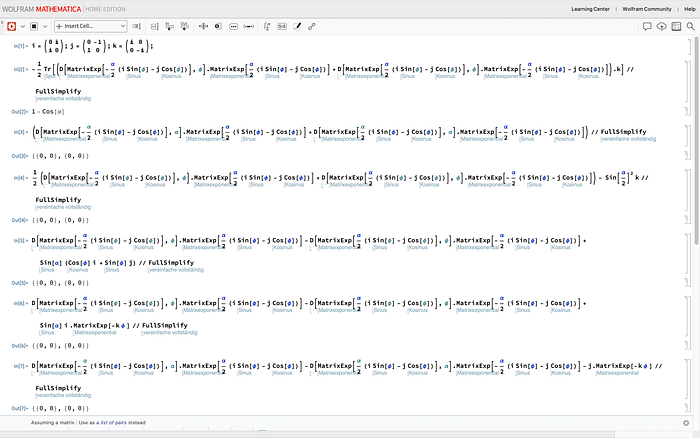Click the hyperlink chain toolbar icon
The width and height of the screenshot is (700, 438).
coord(312,26)
